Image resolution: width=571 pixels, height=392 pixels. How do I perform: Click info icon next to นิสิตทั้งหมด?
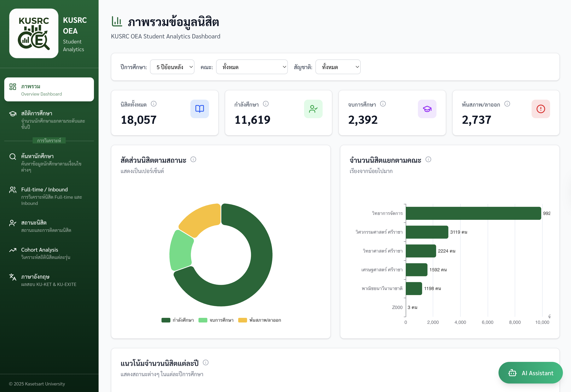[x=154, y=104]
